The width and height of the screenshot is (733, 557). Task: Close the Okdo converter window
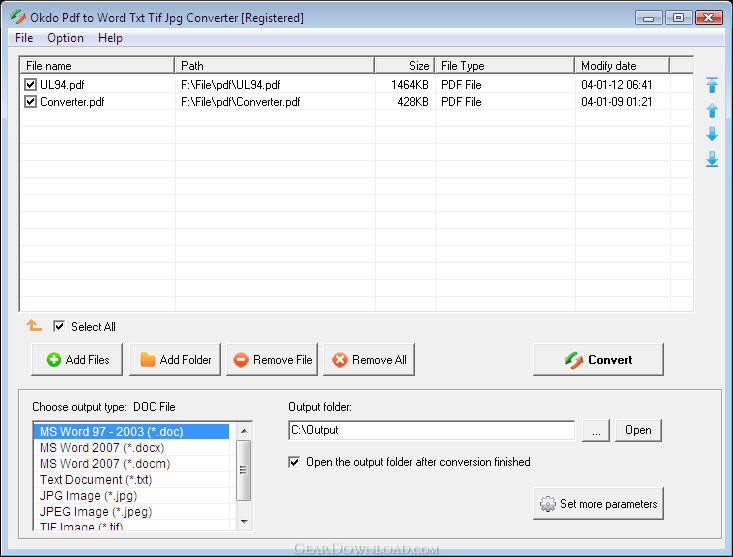click(708, 18)
